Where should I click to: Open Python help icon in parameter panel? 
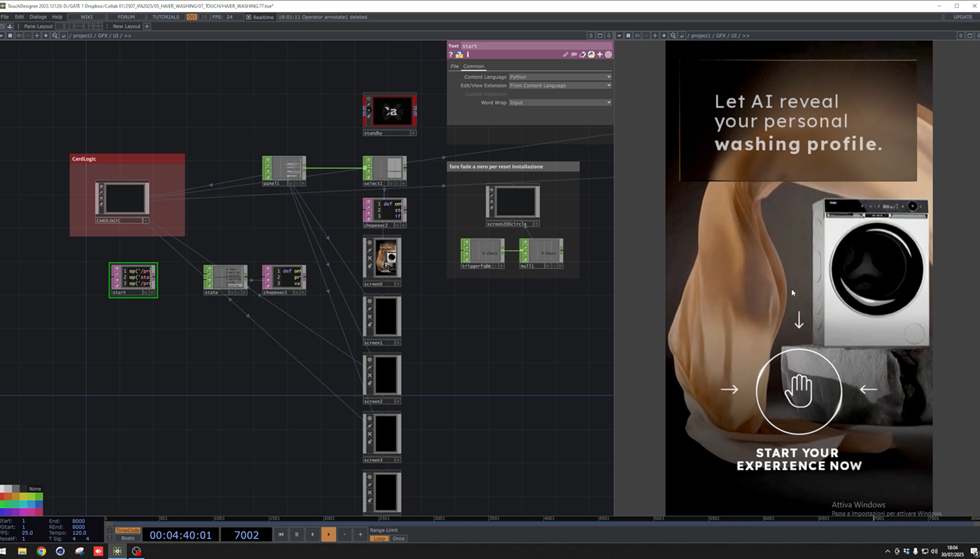pos(459,55)
